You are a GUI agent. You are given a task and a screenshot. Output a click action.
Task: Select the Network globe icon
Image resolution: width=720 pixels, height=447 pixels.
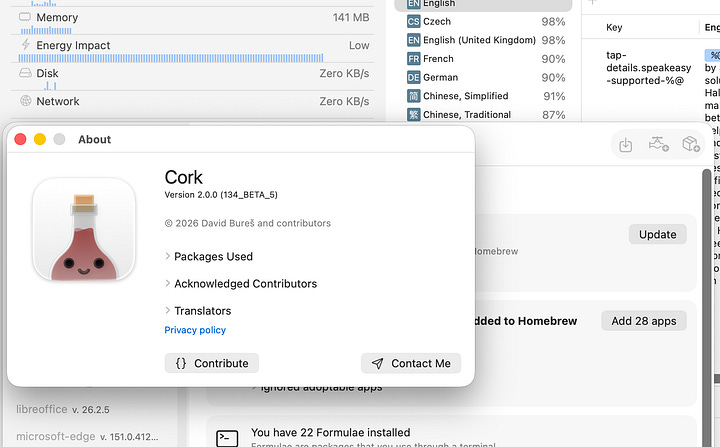tap(26, 101)
